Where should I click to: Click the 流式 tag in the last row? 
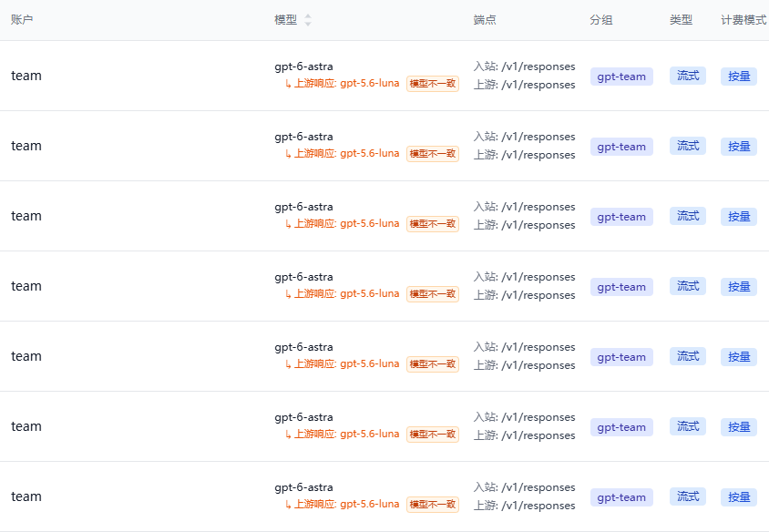688,496
